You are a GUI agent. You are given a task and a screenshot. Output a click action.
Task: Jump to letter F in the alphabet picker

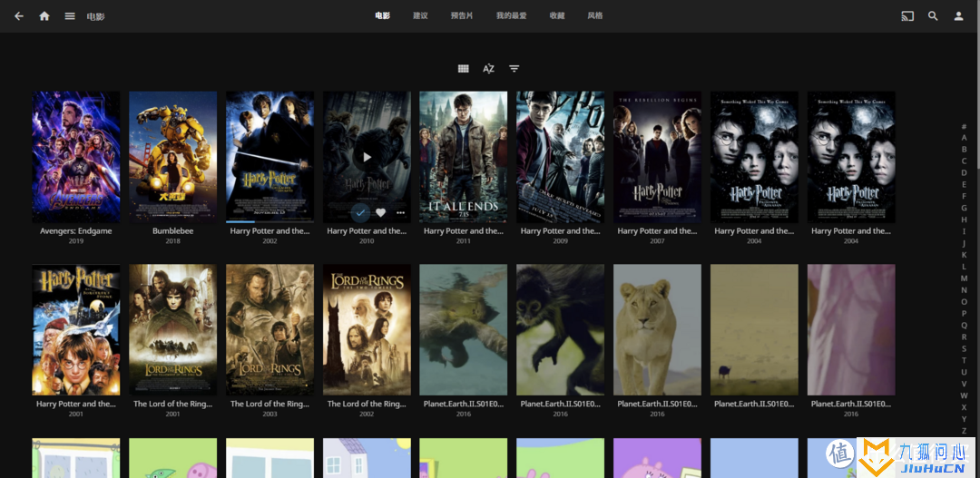(x=965, y=196)
